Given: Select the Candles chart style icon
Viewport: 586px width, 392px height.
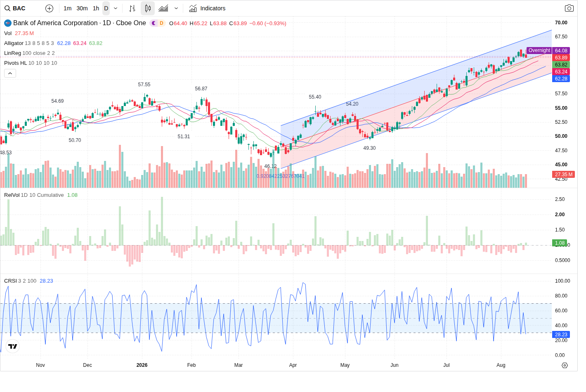Looking at the screenshot, I should (148, 8).
